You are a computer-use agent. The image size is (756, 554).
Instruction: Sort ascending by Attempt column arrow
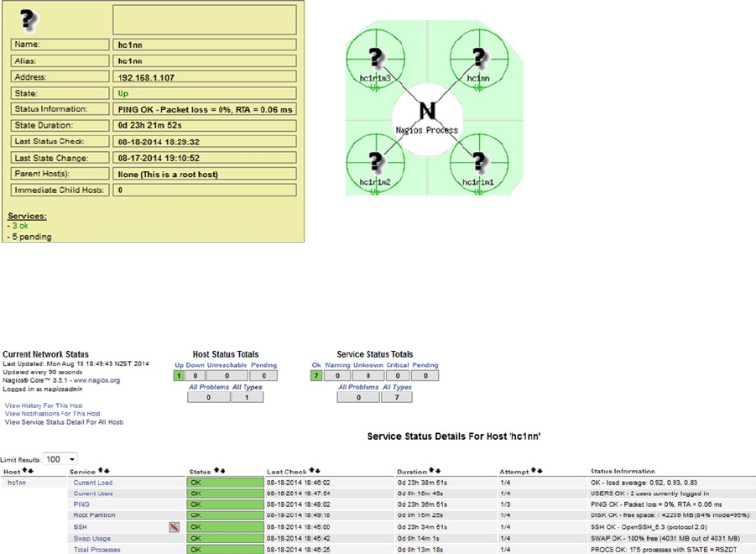[534, 471]
